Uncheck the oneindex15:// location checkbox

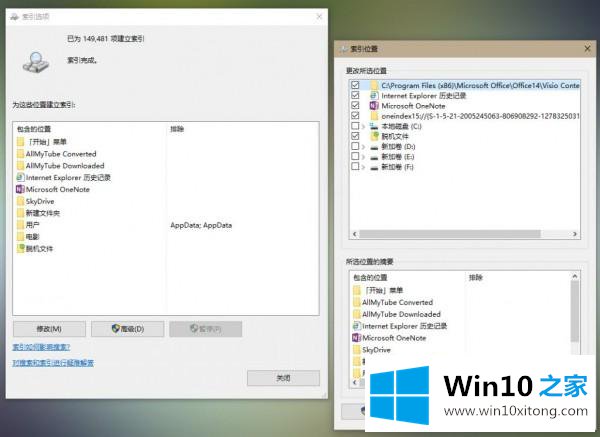[355, 115]
